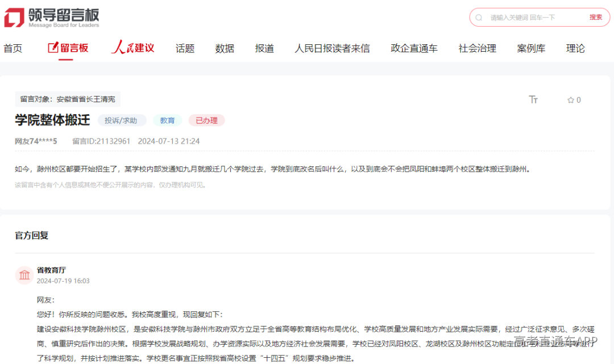Open the 学院整体搬迁 message title

[x=52, y=120]
